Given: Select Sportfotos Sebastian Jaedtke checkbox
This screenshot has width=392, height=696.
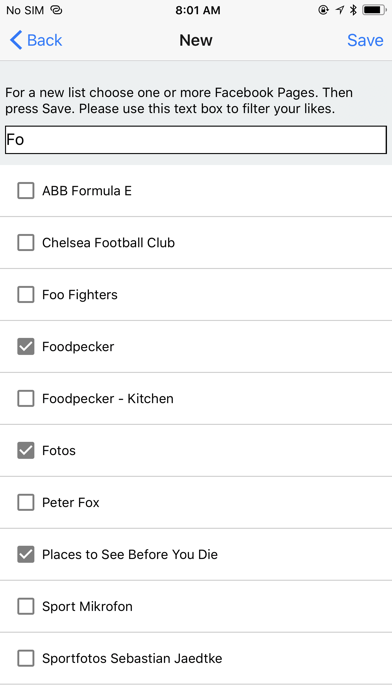Looking at the screenshot, I should 26,658.
